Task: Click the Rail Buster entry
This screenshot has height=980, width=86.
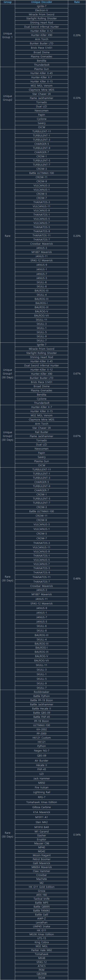Action: tap(42, 432)
